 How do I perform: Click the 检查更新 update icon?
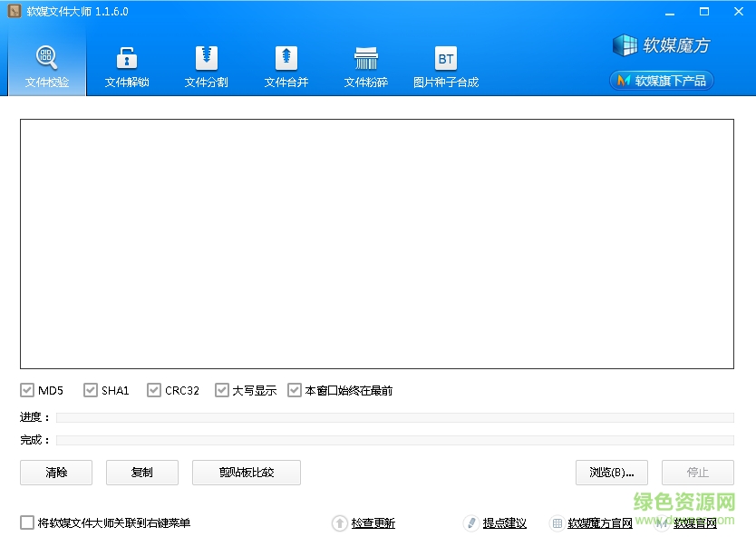point(338,522)
